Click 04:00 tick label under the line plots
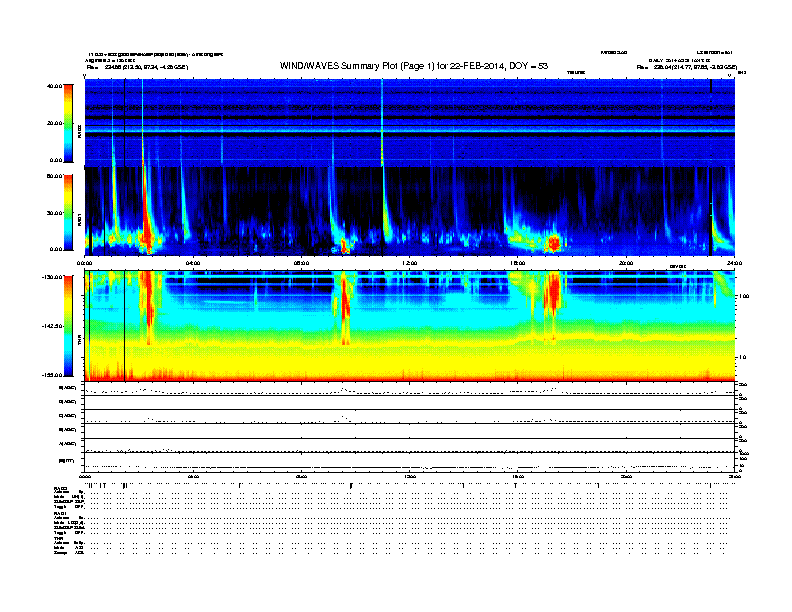792x612 pixels. tap(193, 476)
